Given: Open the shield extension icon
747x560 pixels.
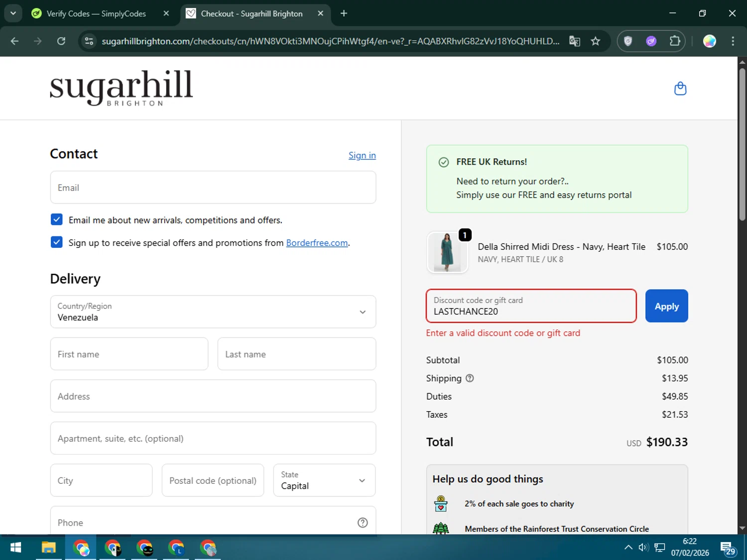Looking at the screenshot, I should [x=628, y=41].
